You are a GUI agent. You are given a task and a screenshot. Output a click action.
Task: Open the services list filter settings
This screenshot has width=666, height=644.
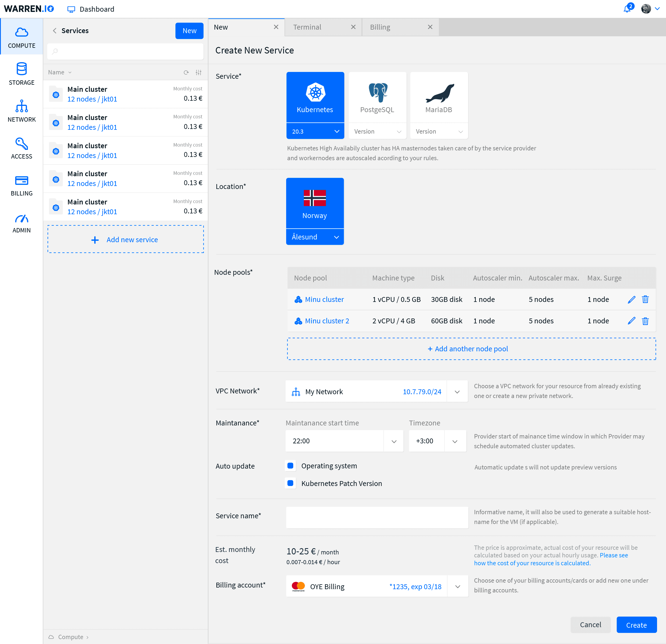198,72
